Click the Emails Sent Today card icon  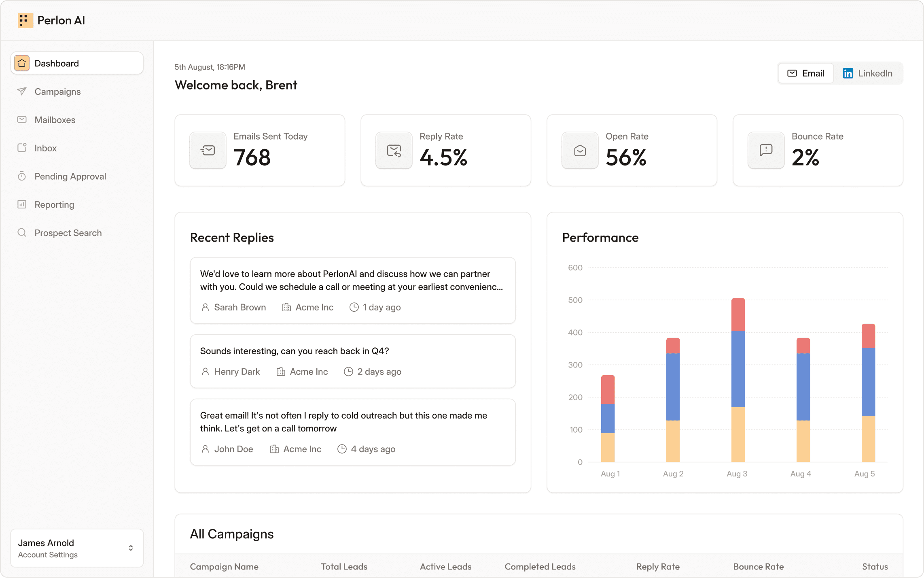pos(208,151)
